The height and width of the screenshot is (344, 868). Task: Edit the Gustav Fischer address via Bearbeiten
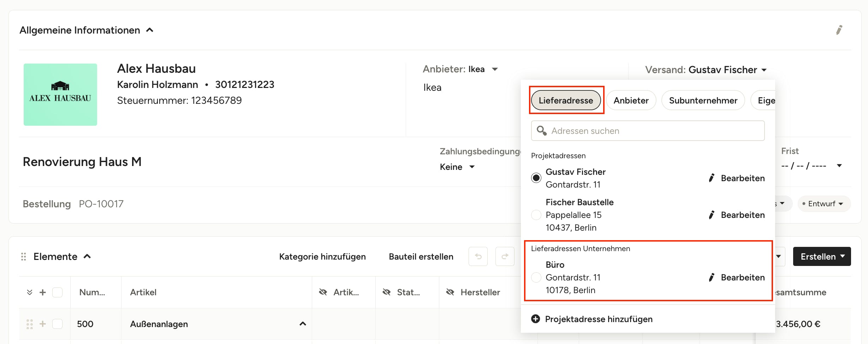pos(737,178)
